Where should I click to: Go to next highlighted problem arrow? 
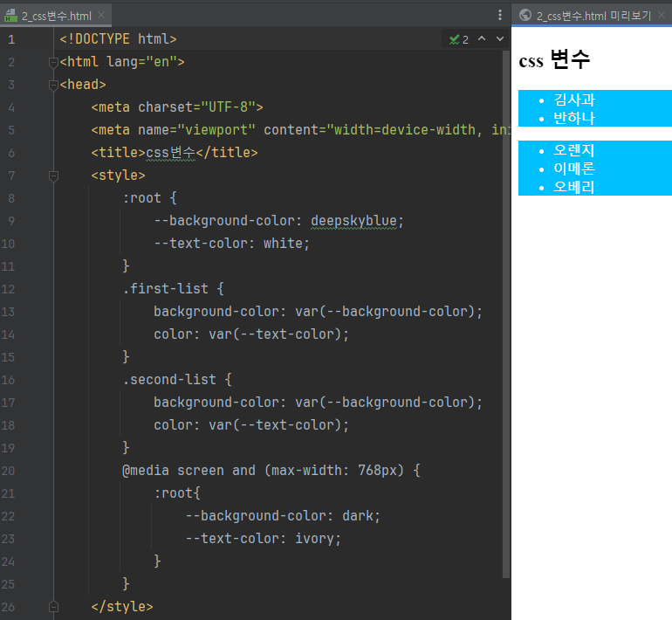(500, 39)
